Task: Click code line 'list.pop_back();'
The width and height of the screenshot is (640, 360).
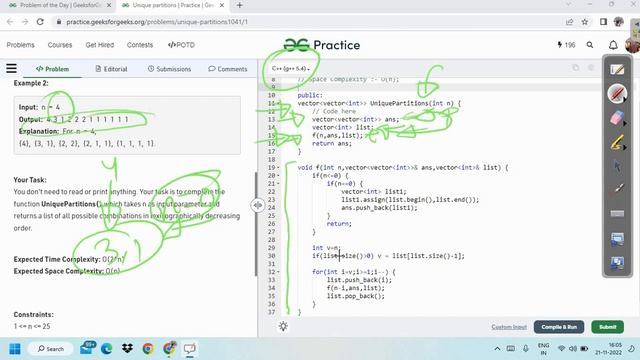Action: tap(356, 296)
